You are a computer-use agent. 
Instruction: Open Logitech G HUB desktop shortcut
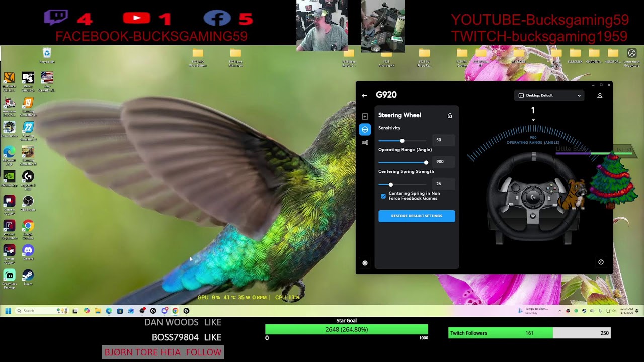click(28, 179)
